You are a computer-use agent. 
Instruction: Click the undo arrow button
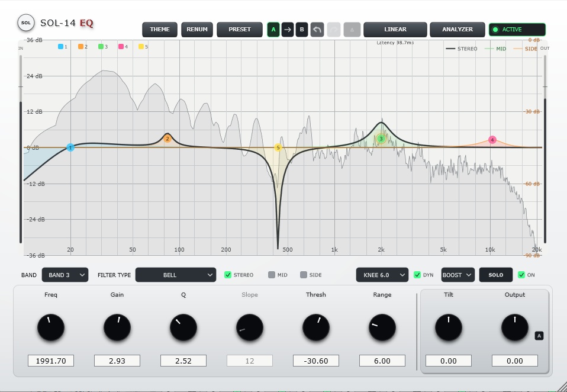(x=317, y=30)
